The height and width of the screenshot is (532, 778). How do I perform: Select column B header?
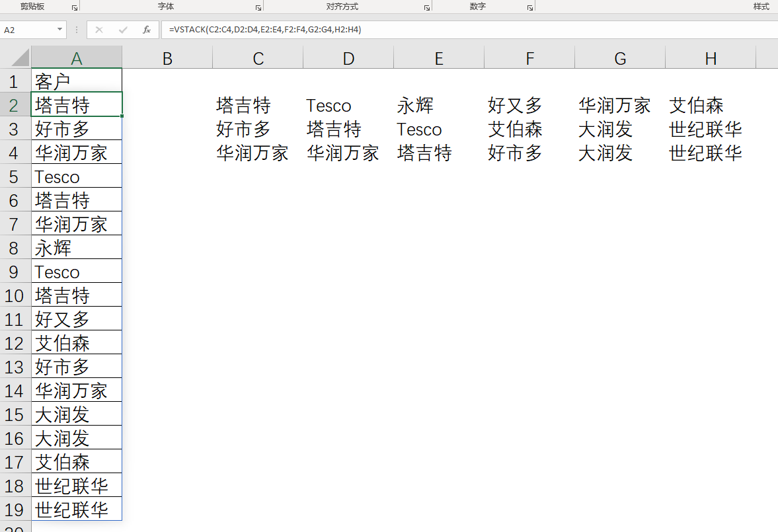tap(167, 57)
